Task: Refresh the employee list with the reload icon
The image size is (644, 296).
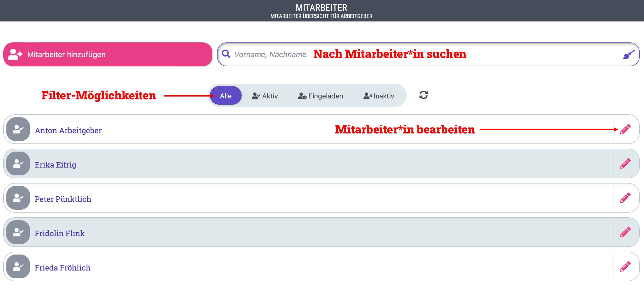Action: (x=424, y=95)
